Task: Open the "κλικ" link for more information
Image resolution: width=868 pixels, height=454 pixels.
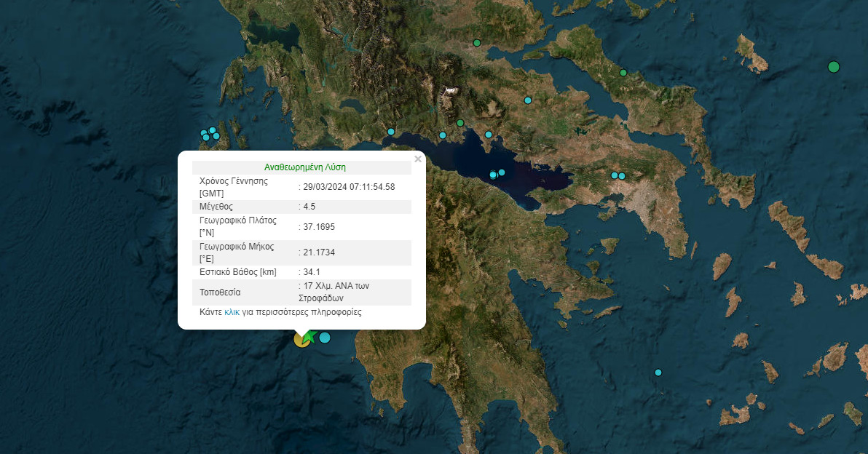Action: 232,312
